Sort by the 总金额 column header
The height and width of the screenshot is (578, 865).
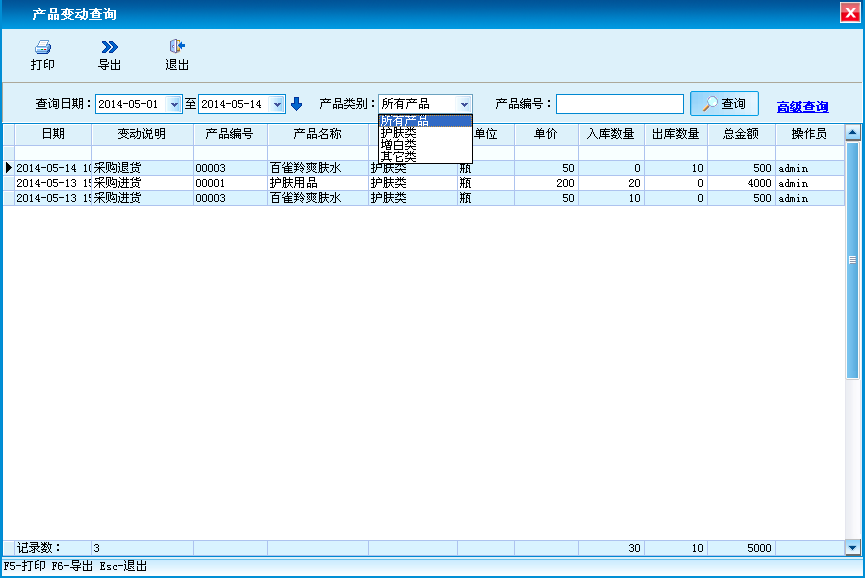[x=741, y=133]
